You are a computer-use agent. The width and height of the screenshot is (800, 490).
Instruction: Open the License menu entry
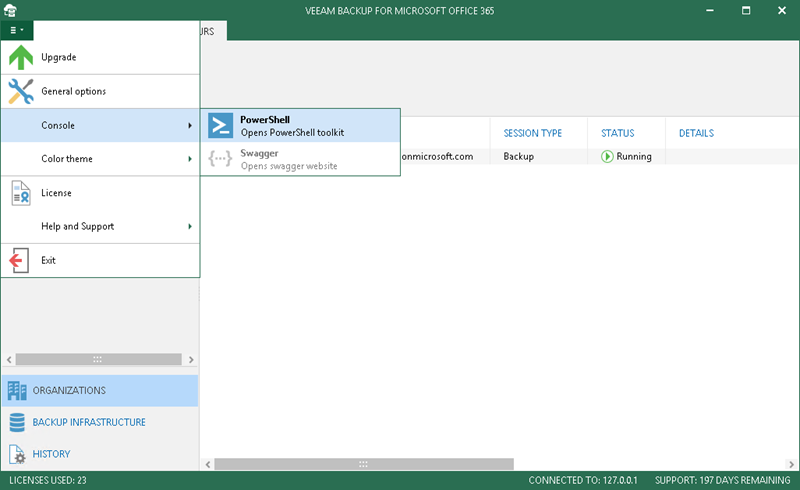coord(100,193)
